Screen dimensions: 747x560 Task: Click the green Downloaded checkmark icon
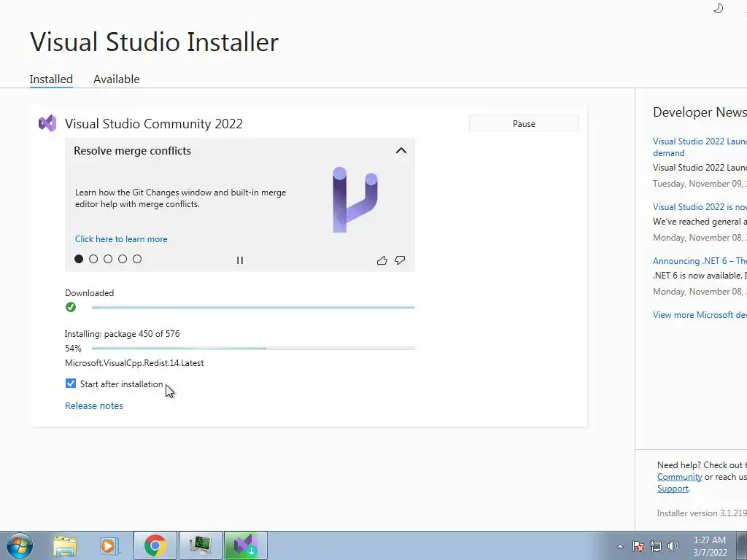pos(71,307)
